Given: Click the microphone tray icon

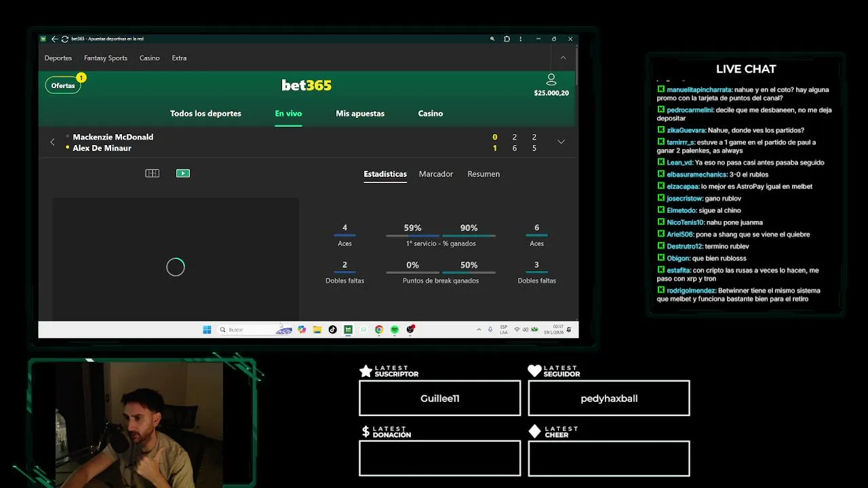Looking at the screenshot, I should click(490, 329).
